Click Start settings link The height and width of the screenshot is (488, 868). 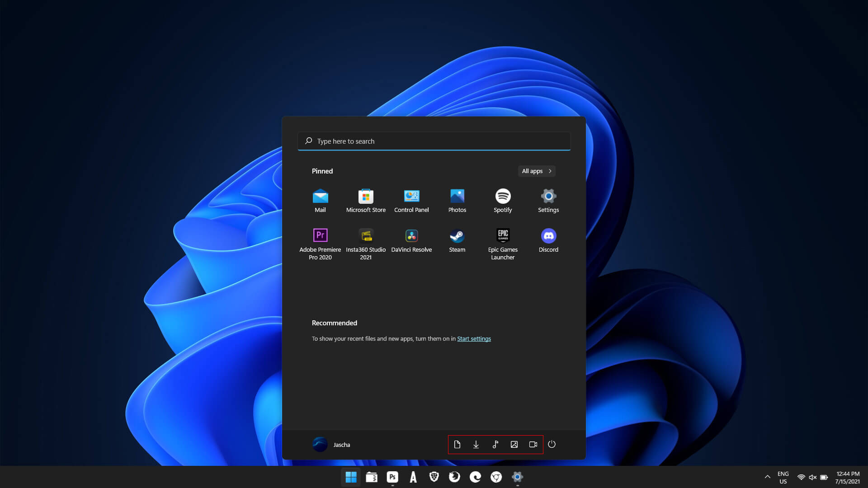tap(474, 338)
